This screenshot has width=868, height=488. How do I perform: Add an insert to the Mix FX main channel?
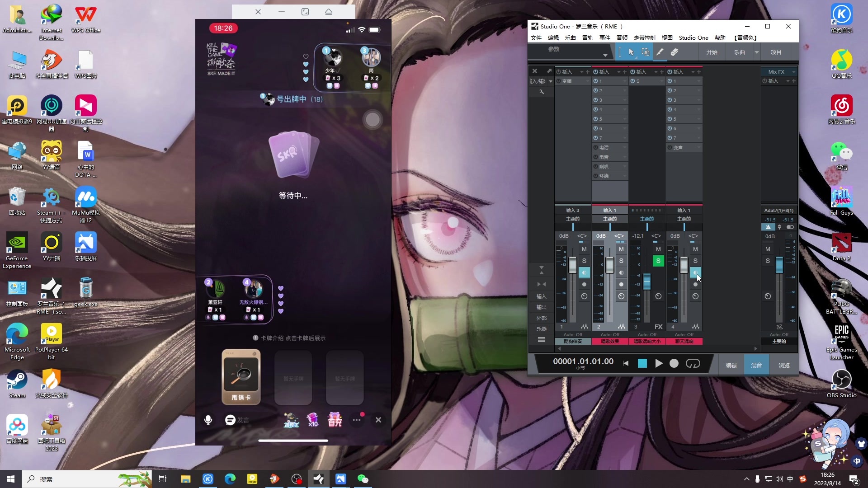(794, 81)
